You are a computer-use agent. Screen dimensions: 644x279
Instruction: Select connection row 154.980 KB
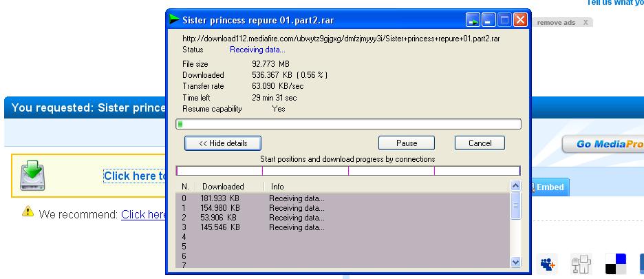coord(343,208)
